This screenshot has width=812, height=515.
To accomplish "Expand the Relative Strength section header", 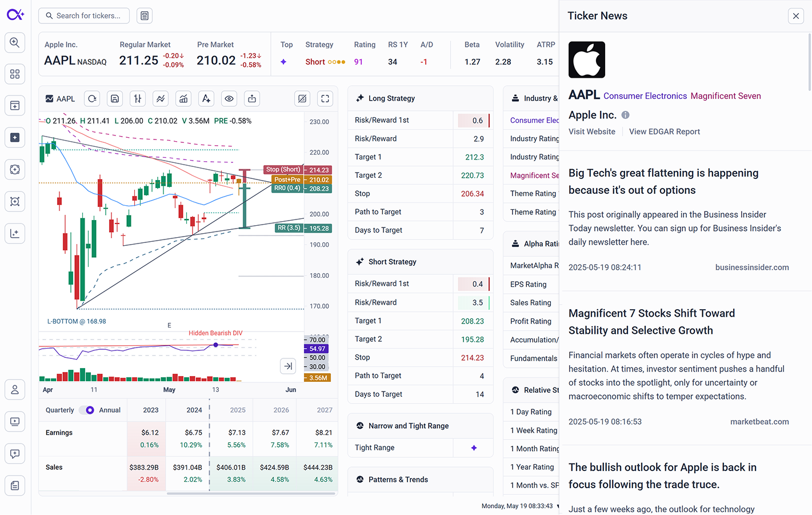I will click(531, 390).
